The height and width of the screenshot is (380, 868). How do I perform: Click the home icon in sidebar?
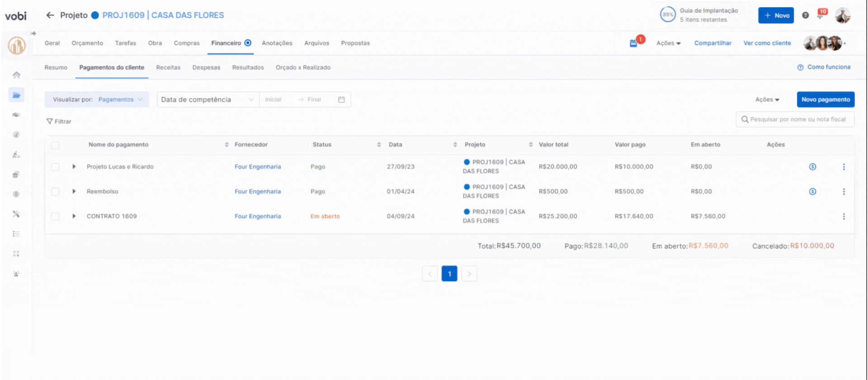[16, 75]
